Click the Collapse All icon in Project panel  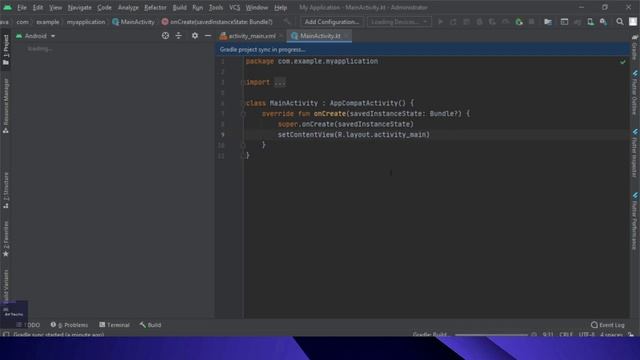click(179, 36)
